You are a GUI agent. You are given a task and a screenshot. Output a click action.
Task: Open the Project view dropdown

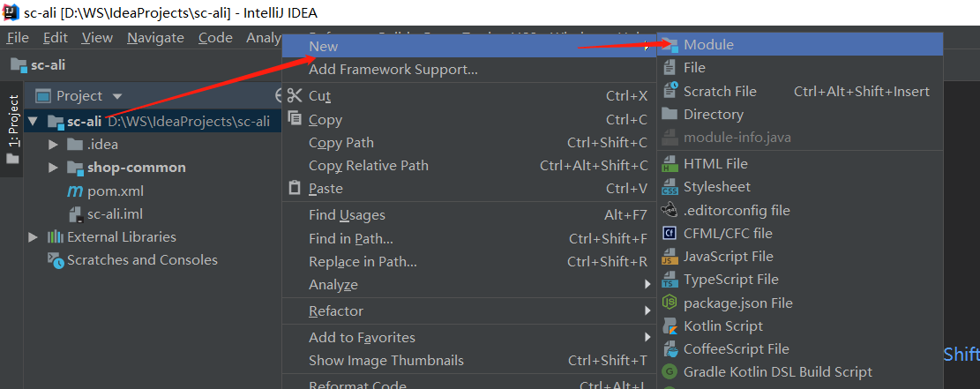point(116,96)
